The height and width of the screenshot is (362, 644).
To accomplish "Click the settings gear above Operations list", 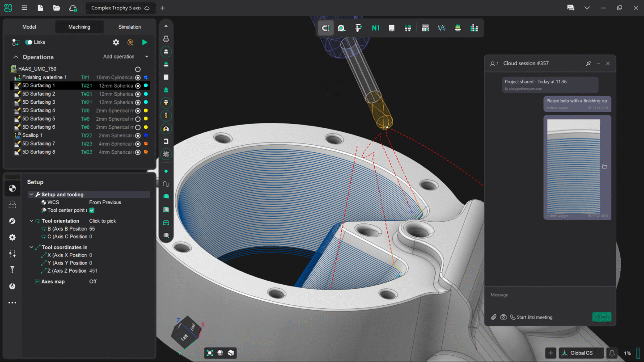I will tap(116, 42).
